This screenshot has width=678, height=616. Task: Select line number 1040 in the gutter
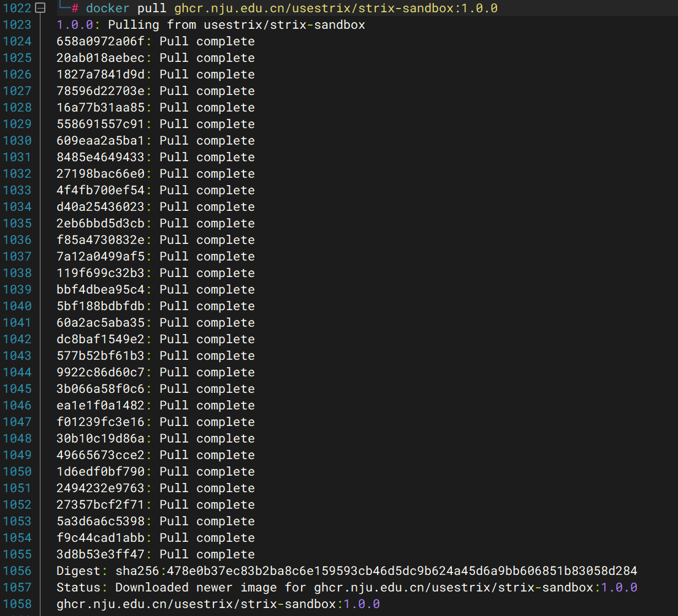(x=17, y=306)
